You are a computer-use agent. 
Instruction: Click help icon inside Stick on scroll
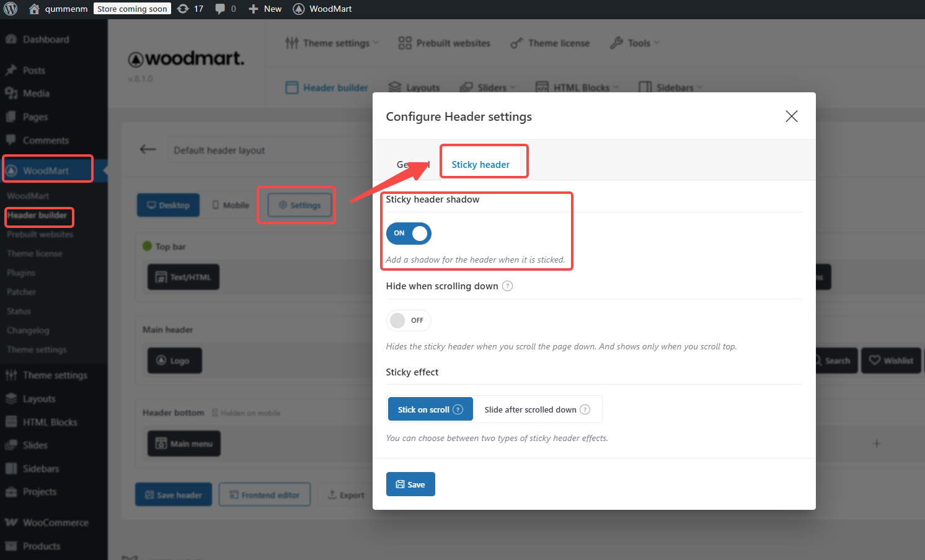(458, 409)
